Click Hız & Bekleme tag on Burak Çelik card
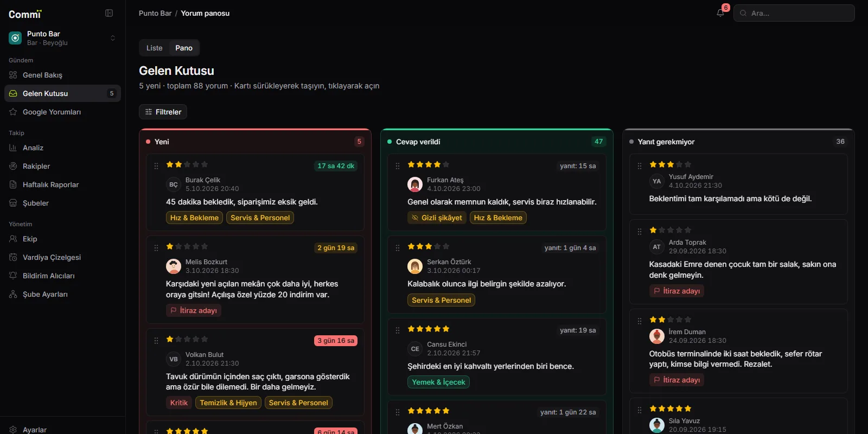This screenshot has width=868, height=434. pos(194,218)
